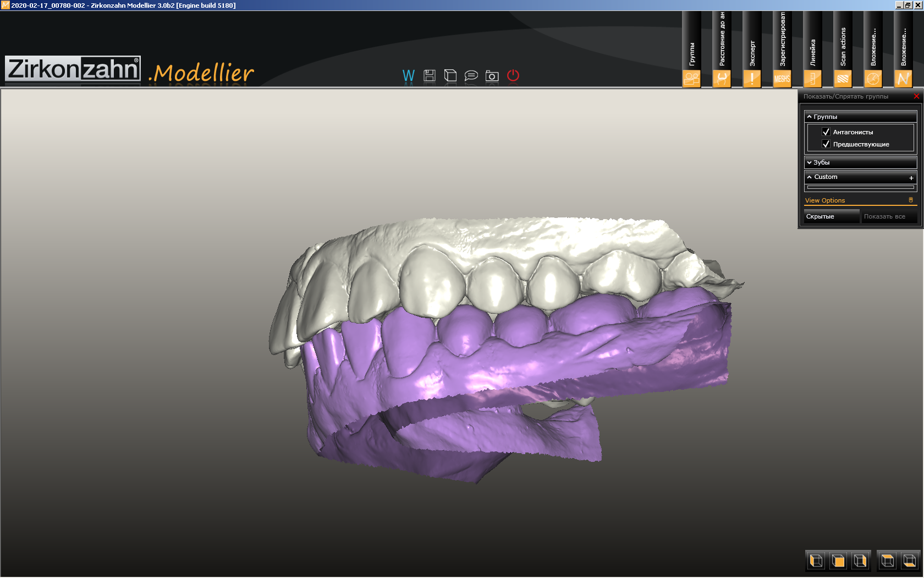This screenshot has height=578, width=924.
Task: Collapse the Custom section
Action: tap(810, 177)
